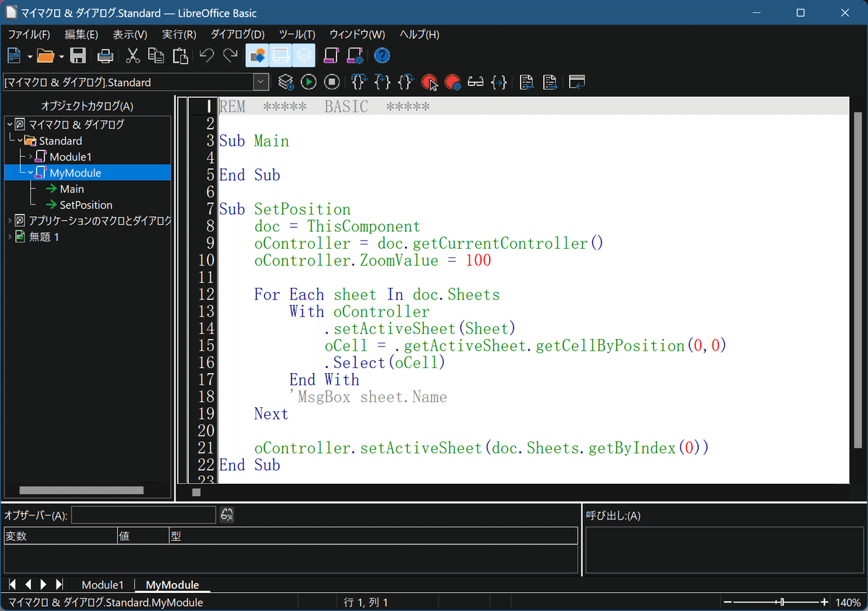
Task: Click the Open folder icon
Action: (x=46, y=56)
